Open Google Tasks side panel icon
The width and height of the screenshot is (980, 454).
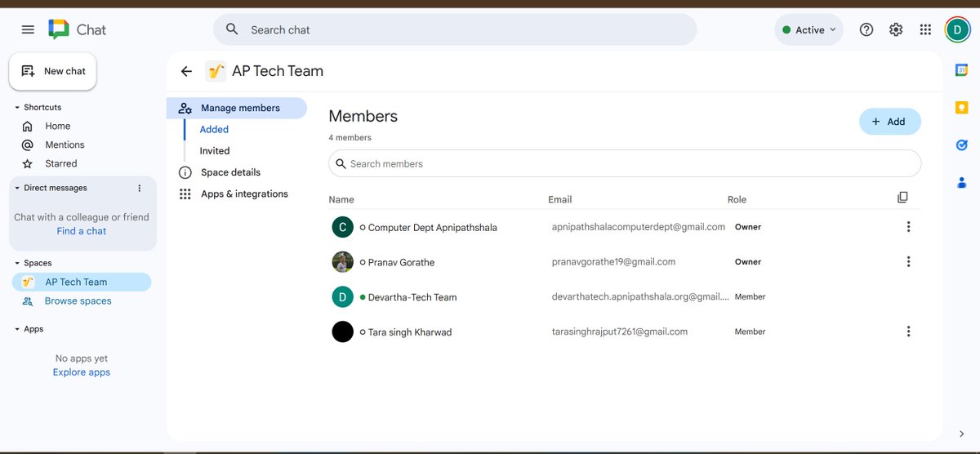[961, 145]
